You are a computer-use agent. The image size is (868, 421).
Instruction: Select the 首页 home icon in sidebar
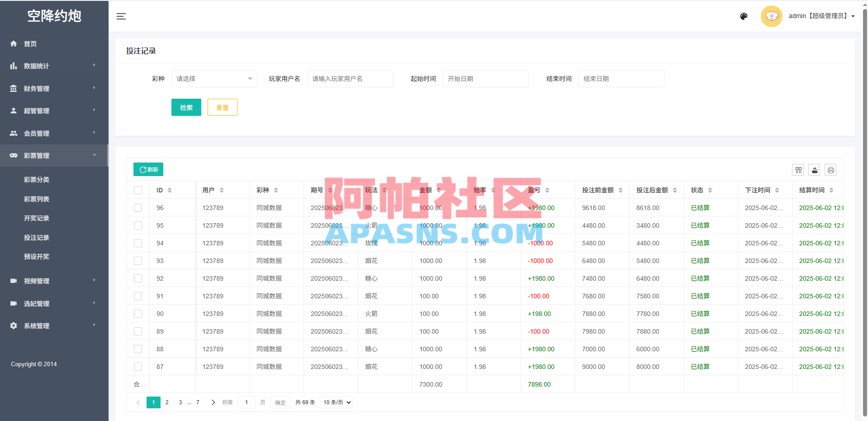(x=14, y=43)
